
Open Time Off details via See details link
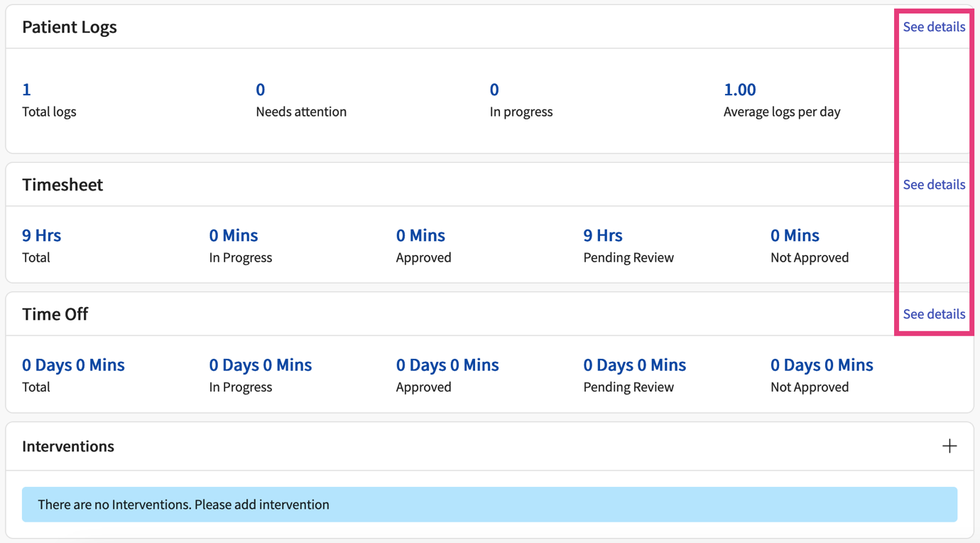click(934, 313)
